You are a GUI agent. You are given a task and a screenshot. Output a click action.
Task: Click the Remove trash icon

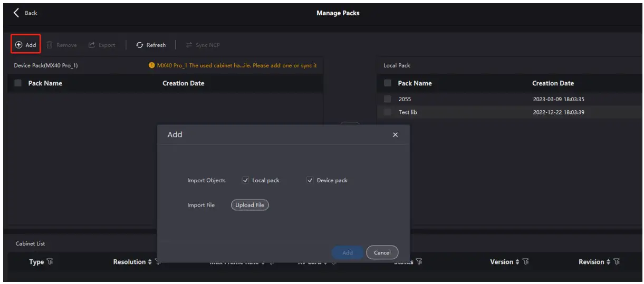coord(50,45)
